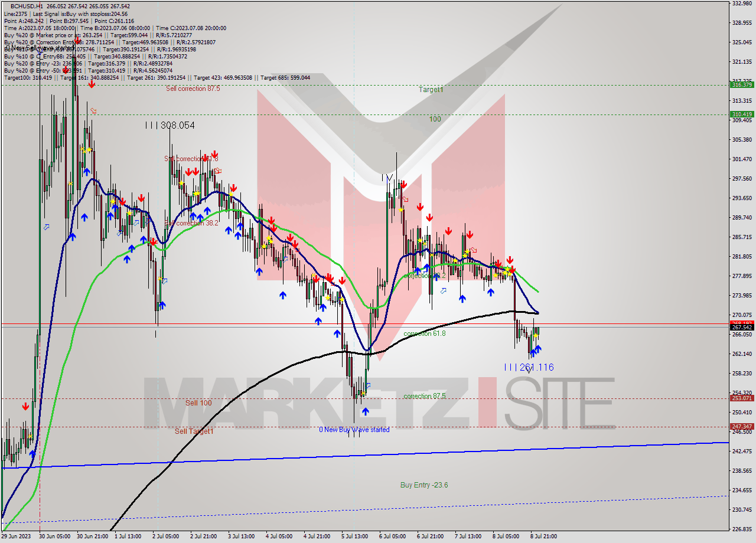Click the 'I I I 308.054' price marker
This screenshot has height=543, width=756.
(170, 125)
